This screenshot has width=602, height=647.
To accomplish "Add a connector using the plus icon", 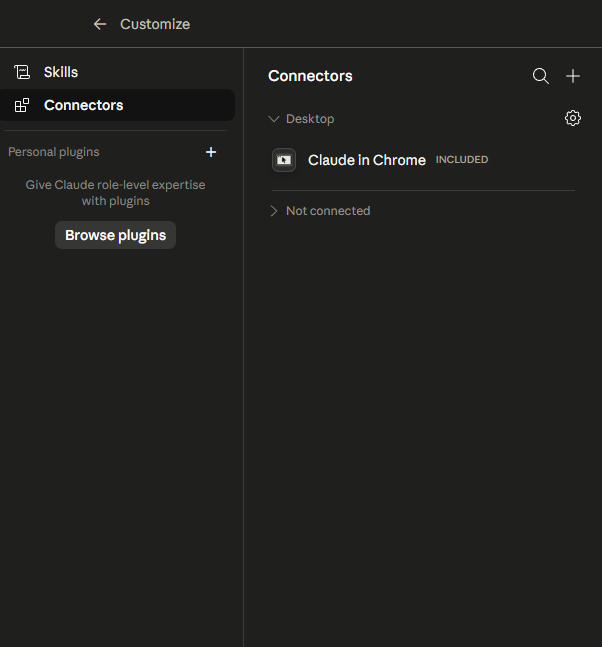I will tap(573, 76).
